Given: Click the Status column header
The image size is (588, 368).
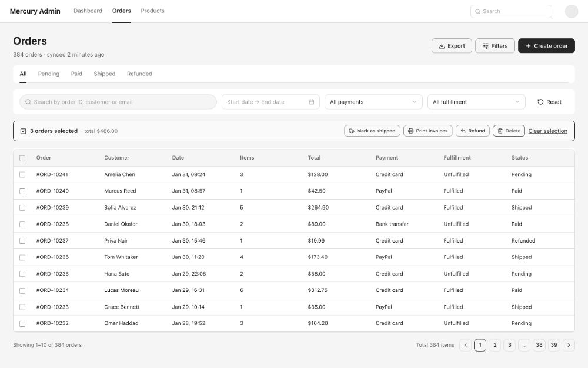Looking at the screenshot, I should click(520, 158).
